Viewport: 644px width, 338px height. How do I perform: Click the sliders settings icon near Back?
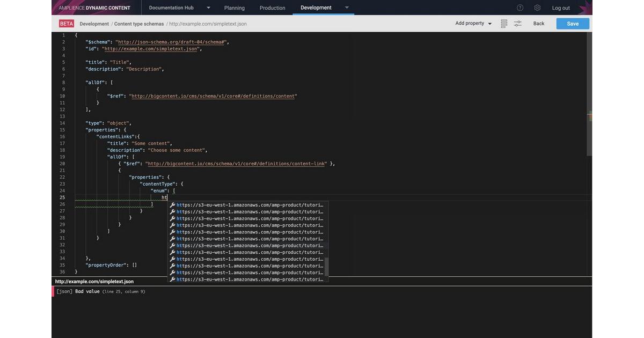click(518, 24)
